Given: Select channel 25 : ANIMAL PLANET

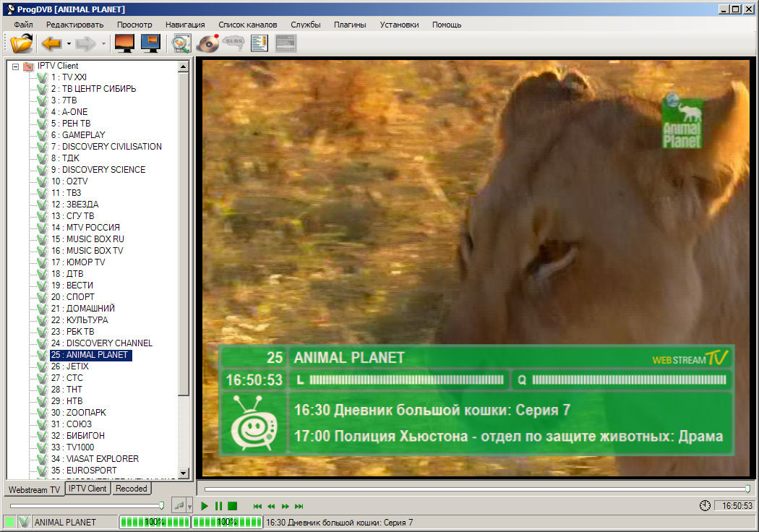Looking at the screenshot, I should pyautogui.click(x=90, y=355).
